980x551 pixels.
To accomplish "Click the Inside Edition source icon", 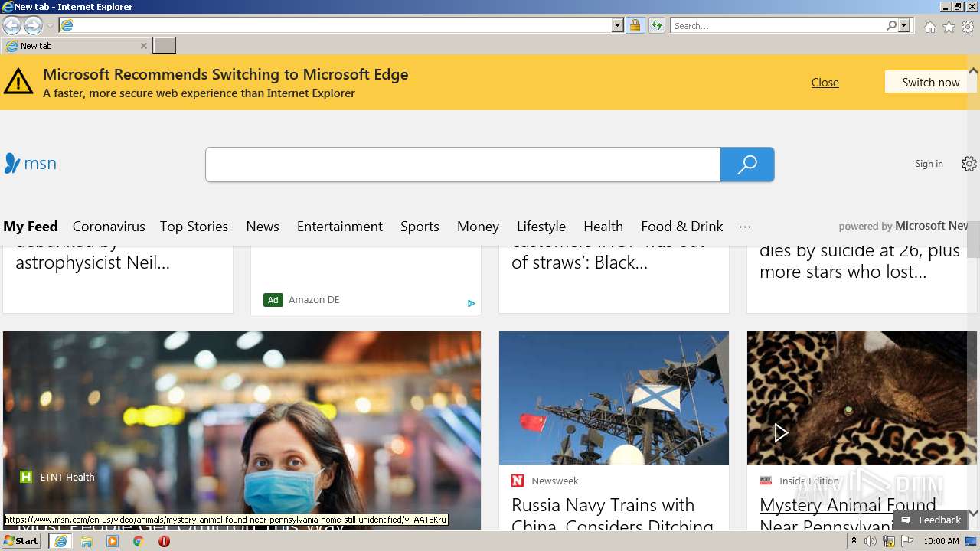I will (x=766, y=481).
